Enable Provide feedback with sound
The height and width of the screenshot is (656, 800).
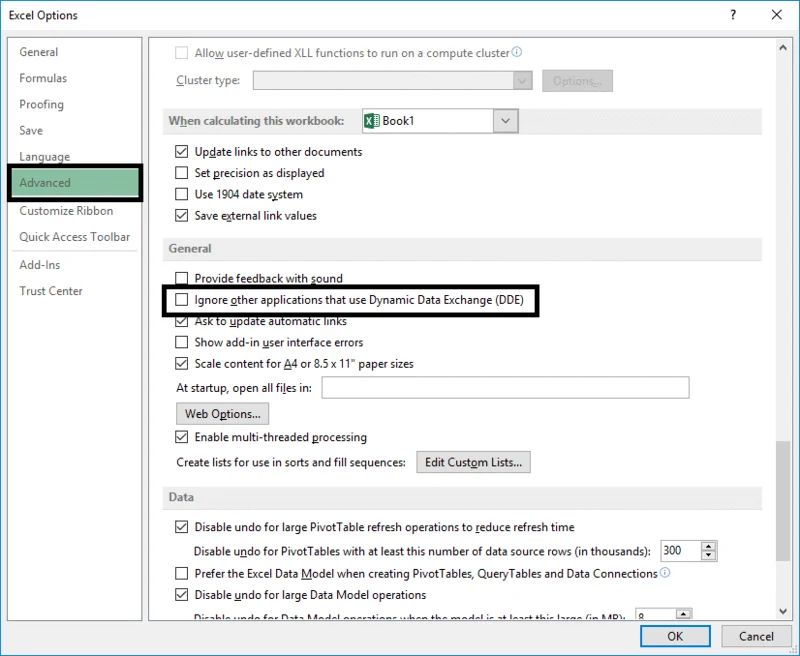tap(181, 278)
